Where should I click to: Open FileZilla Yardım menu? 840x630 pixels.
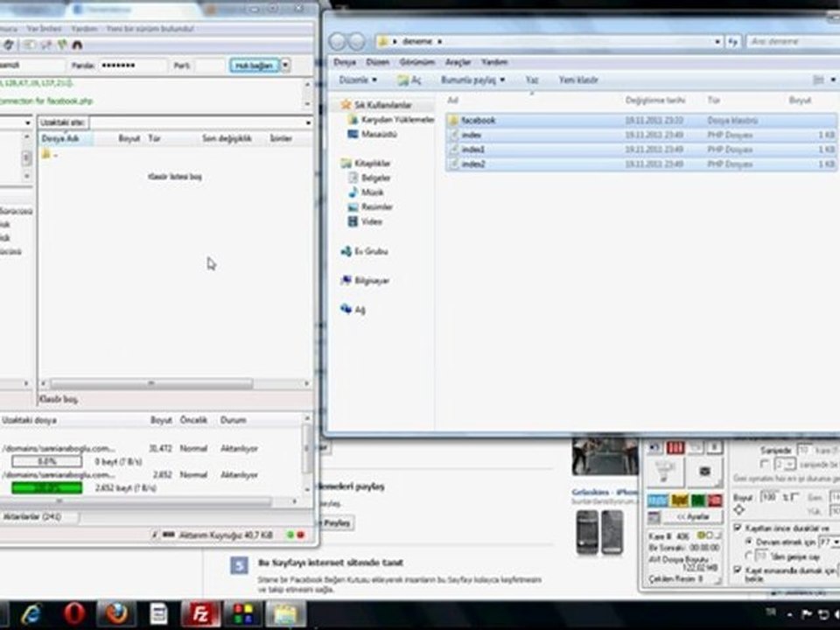84,28
